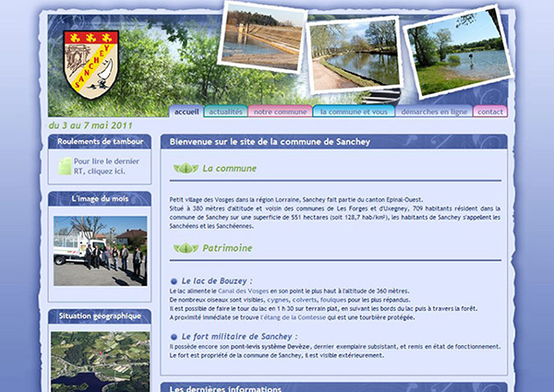
Task: Click the Le fort militaire de Sanchey heading
Action: point(239,337)
